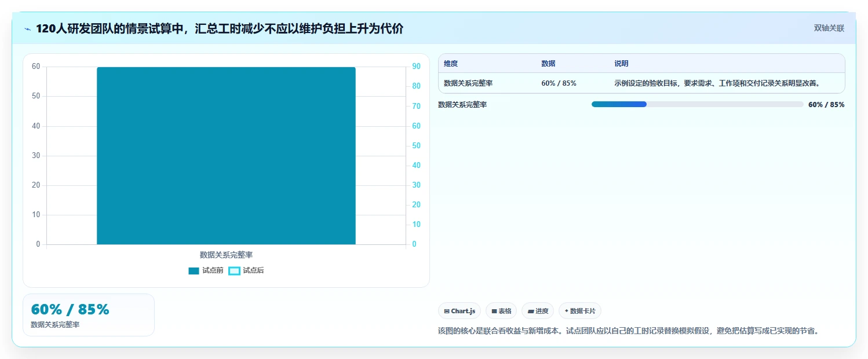This screenshot has width=868, height=359.
Task: Click the 90 tick on the cyan axis
Action: (x=416, y=67)
